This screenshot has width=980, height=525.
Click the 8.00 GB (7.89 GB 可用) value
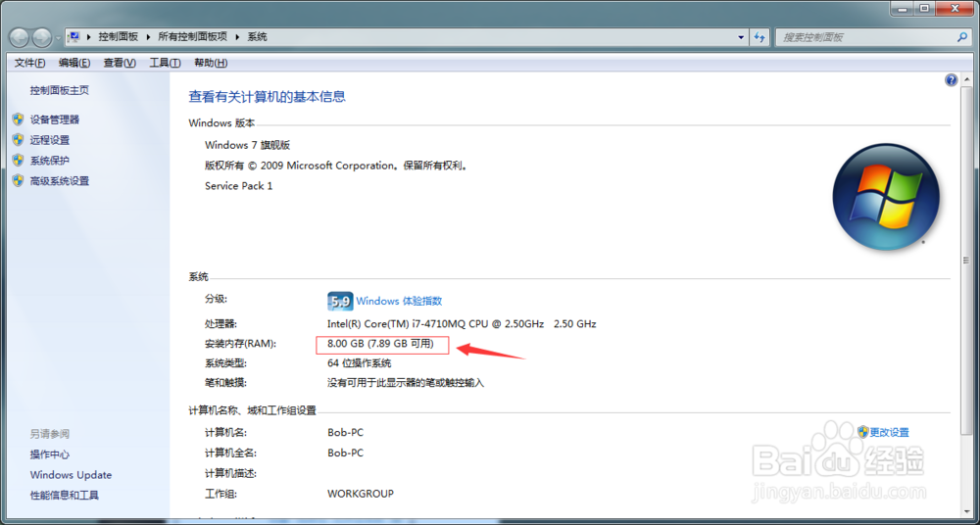(x=380, y=345)
